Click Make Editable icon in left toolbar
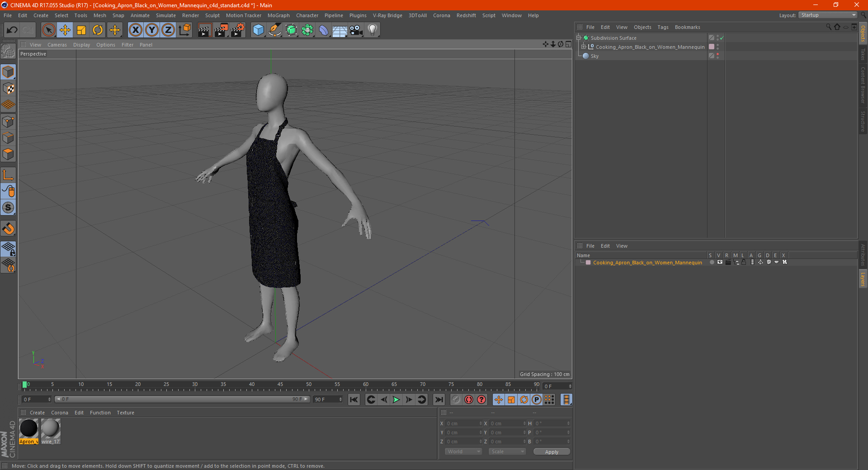Image resolution: width=868 pixels, height=470 pixels. coord(8,52)
